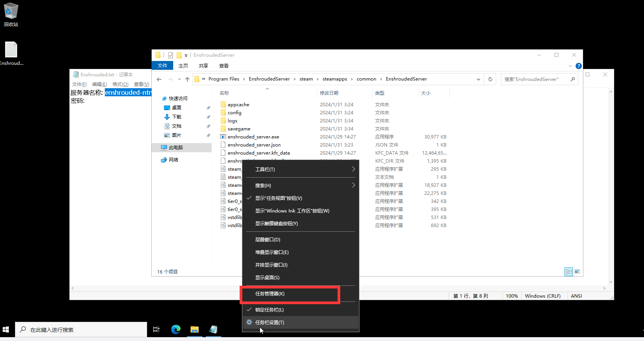This screenshot has width=644, height=341.
Task: Expand the address bar history dropdown
Action: coord(478,79)
